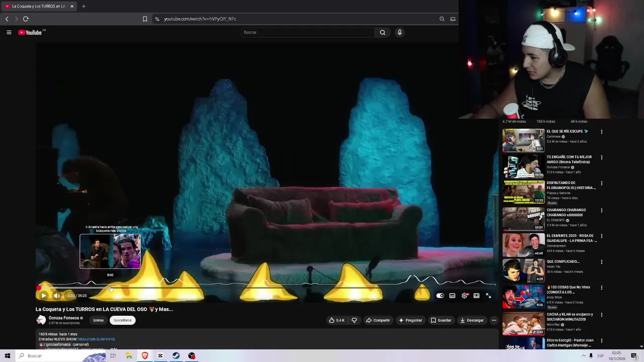Click the youtube.com/watch address bar URL
This screenshot has width=644, height=362.
[x=200, y=19]
